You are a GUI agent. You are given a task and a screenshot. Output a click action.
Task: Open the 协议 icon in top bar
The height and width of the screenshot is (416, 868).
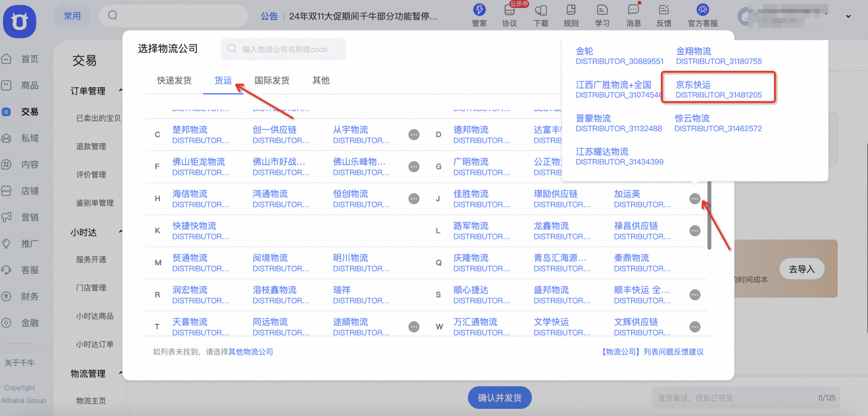click(x=509, y=15)
